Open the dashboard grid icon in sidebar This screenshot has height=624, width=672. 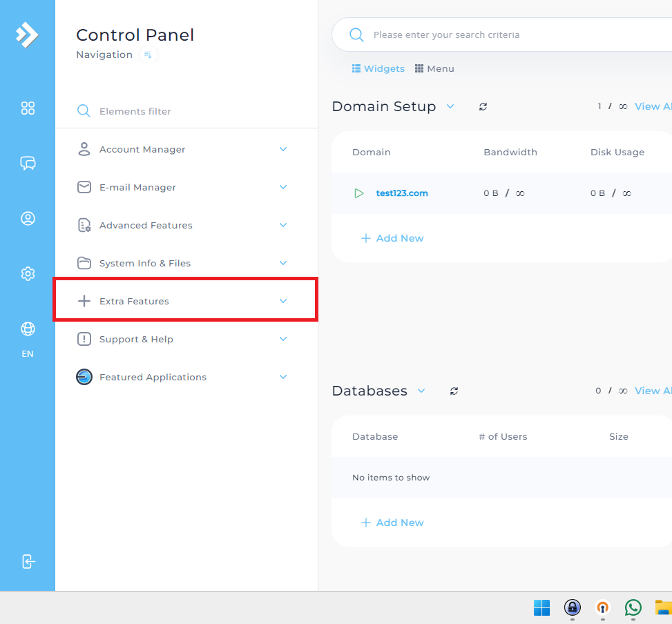tap(28, 108)
